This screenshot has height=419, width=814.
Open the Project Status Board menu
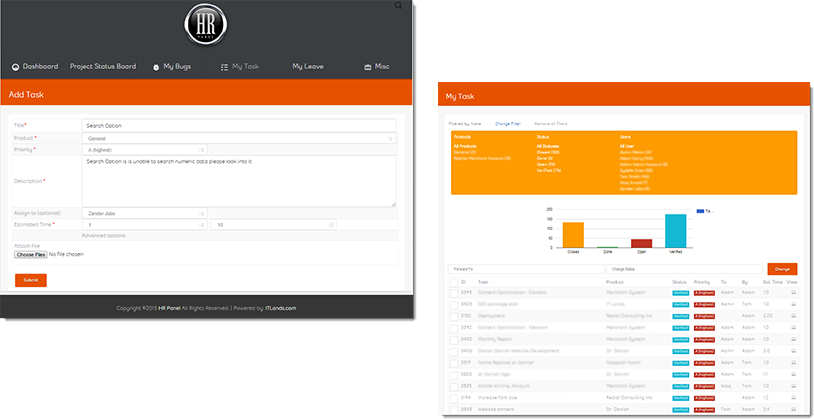click(103, 66)
